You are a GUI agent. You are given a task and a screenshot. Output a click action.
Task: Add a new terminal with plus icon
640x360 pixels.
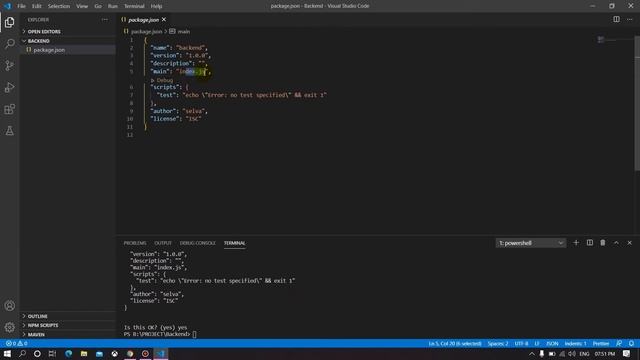[x=576, y=243]
